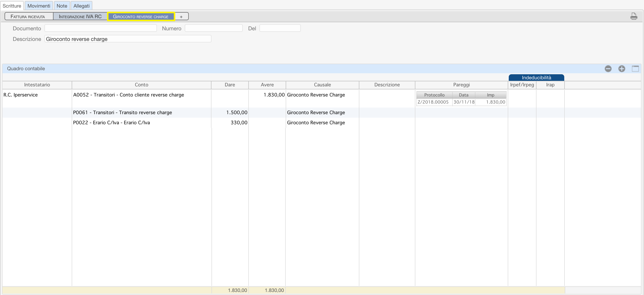
Task: Remove row with the minus icon
Action: pos(608,69)
